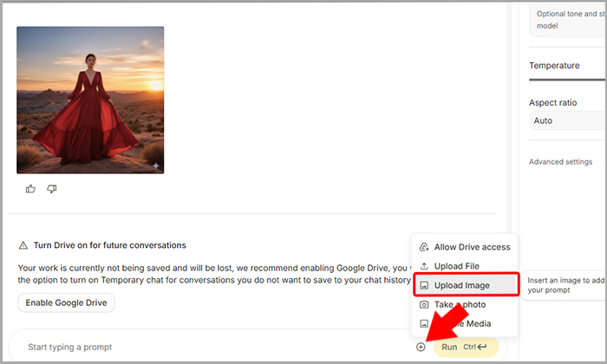607x364 pixels.
Task: Click the Temperature slider track
Action: point(567,79)
